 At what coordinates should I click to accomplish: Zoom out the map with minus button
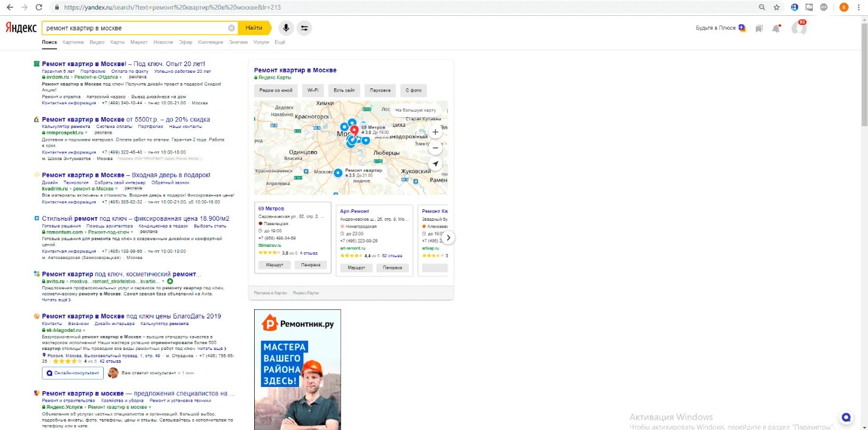(435, 148)
